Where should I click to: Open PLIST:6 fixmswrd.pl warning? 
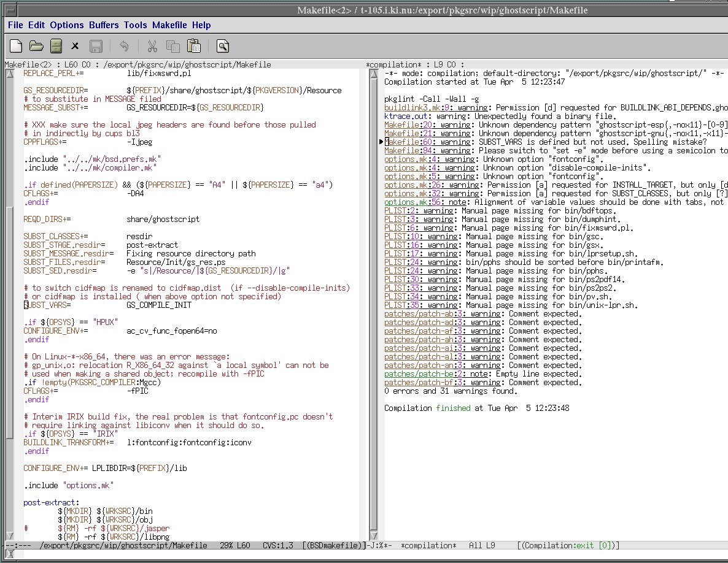tap(419, 228)
